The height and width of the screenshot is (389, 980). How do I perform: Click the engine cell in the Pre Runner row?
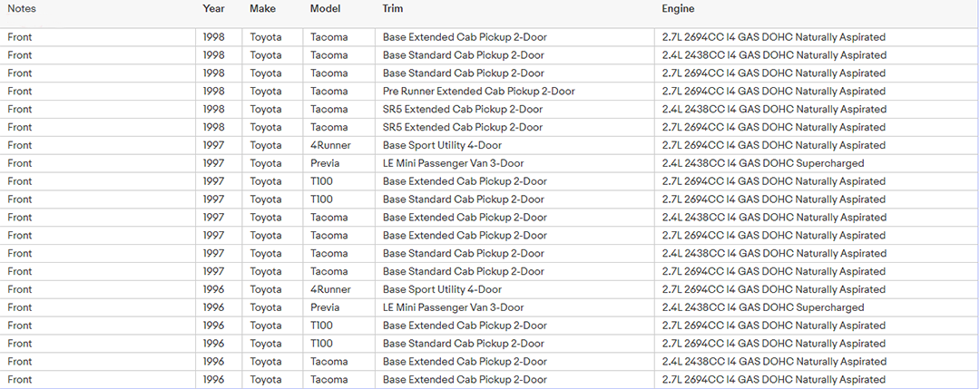click(774, 92)
